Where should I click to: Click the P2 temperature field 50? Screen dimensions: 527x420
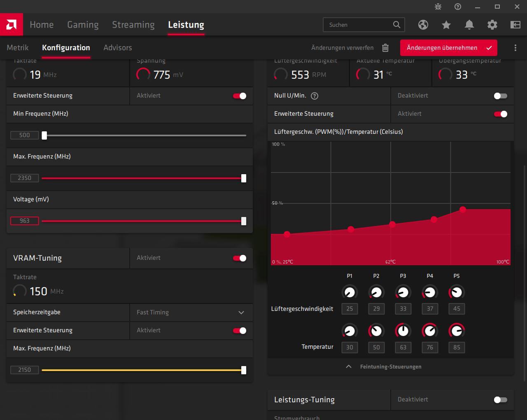pyautogui.click(x=376, y=348)
